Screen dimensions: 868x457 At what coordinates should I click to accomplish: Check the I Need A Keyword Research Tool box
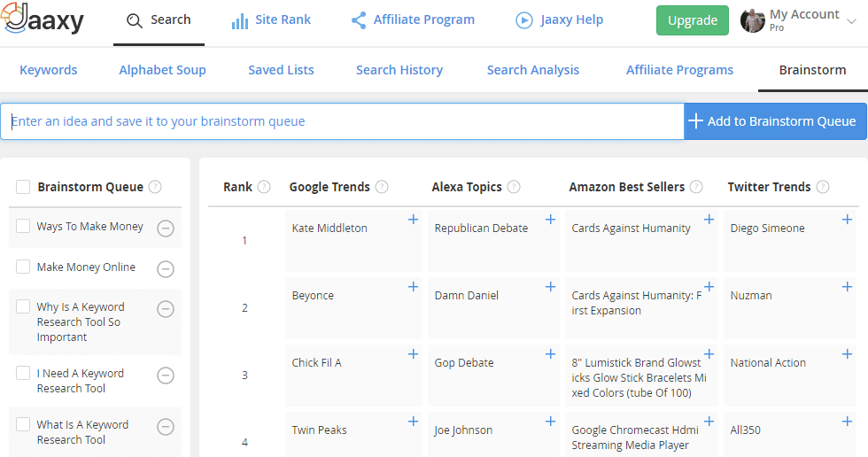[23, 373]
